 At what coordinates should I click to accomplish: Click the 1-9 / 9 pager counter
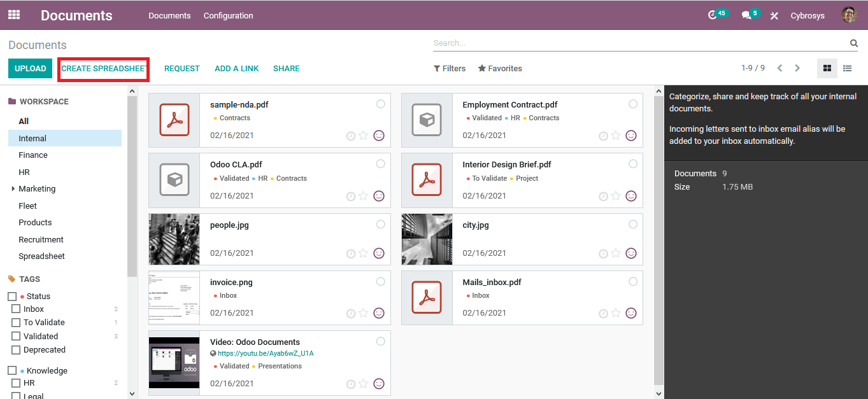(753, 68)
